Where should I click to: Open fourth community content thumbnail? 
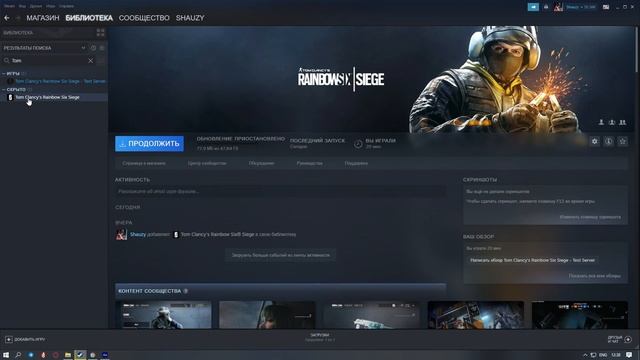click(x=476, y=315)
